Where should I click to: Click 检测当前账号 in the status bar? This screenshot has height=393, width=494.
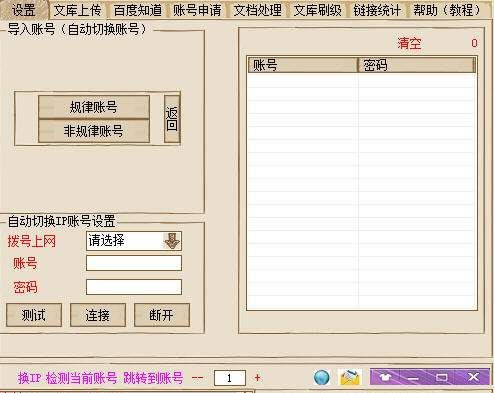point(82,378)
